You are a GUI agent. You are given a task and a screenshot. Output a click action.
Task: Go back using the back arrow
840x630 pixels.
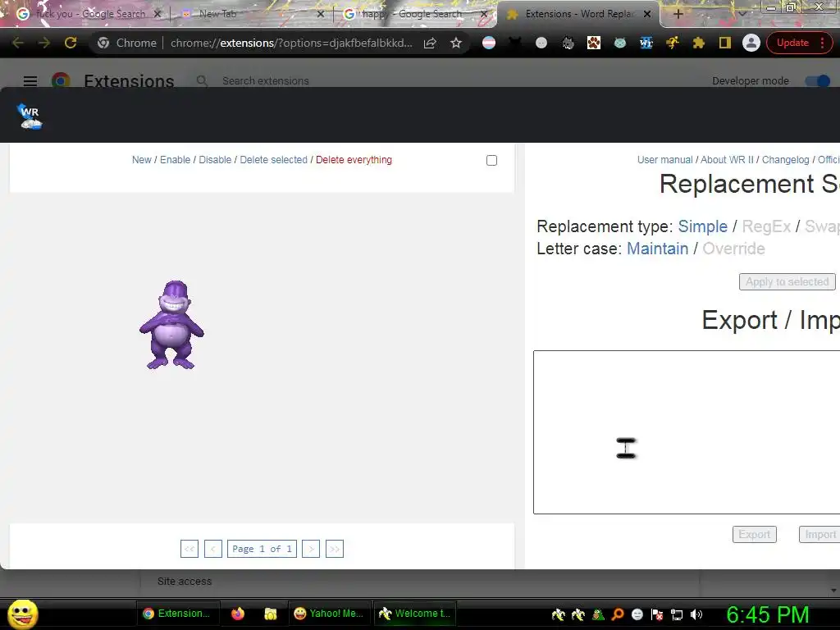tap(18, 43)
